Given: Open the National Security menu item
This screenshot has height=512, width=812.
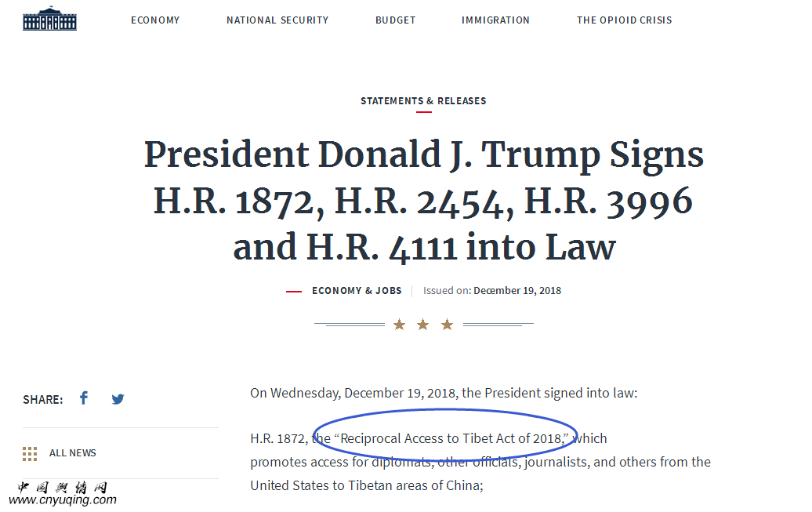Looking at the screenshot, I should pyautogui.click(x=277, y=20).
